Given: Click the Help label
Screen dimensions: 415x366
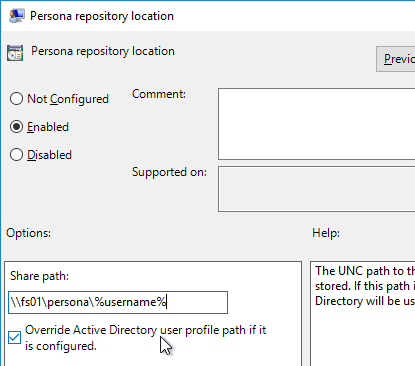Looking at the screenshot, I should (326, 233).
